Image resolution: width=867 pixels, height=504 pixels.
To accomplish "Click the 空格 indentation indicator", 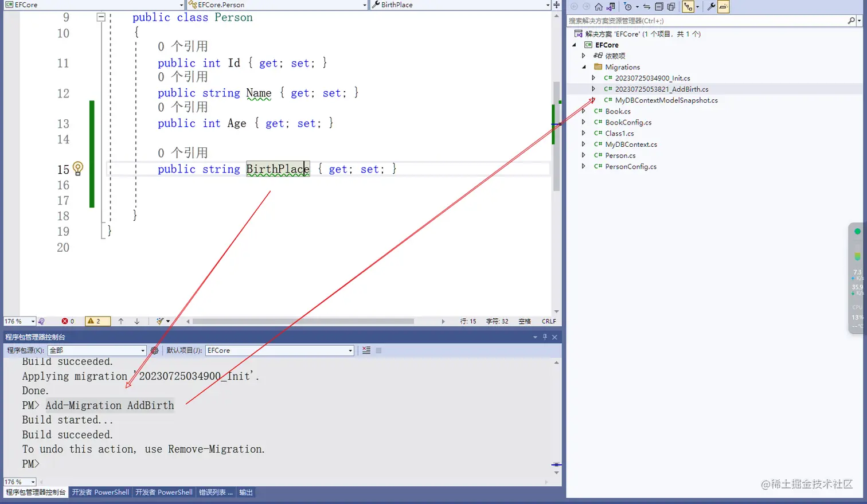I will pyautogui.click(x=524, y=321).
